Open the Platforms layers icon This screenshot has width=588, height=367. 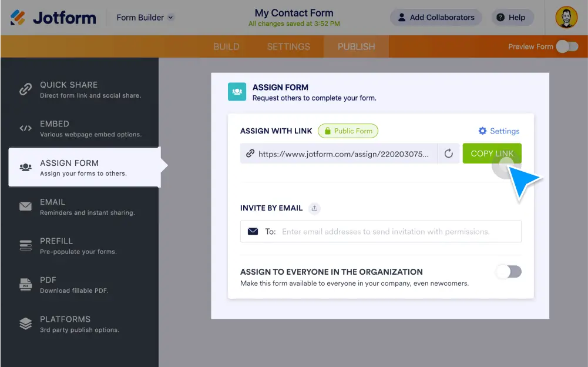25,323
